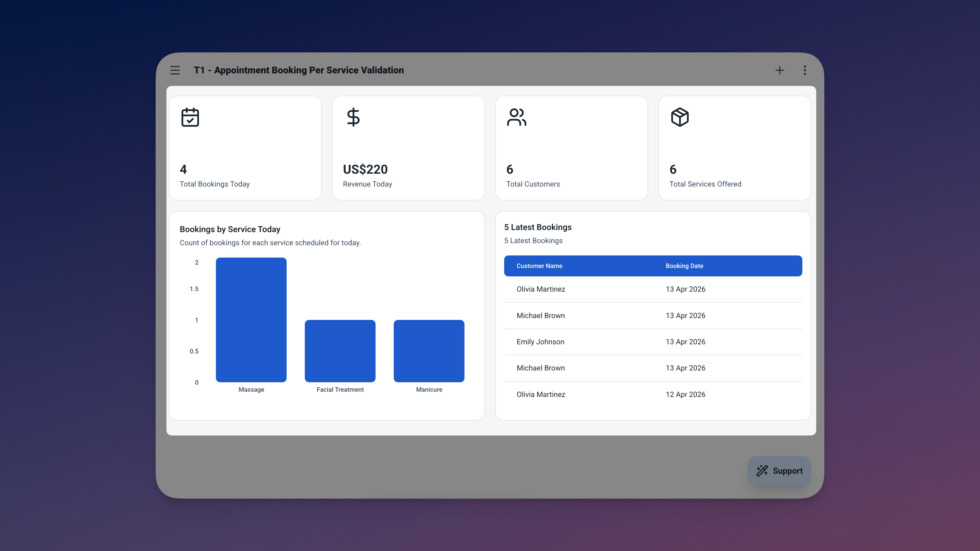The height and width of the screenshot is (551, 980).
Task: Click the Customer Name column header
Action: [x=539, y=266]
